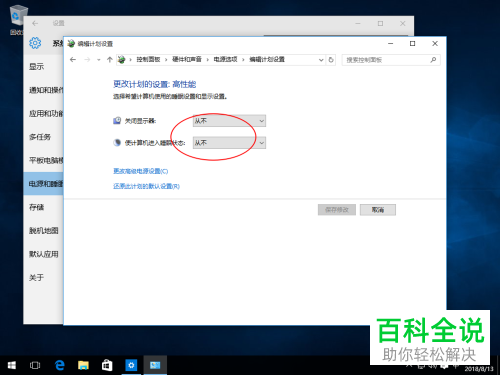500x375 pixels.
Task: Minimize the Settings window
Action: pos(358,23)
